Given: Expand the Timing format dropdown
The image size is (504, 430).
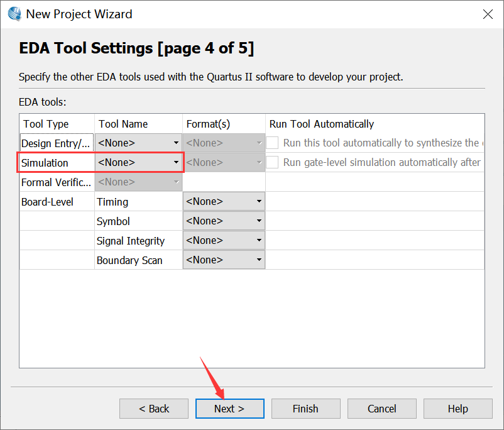Looking at the screenshot, I should point(224,202).
